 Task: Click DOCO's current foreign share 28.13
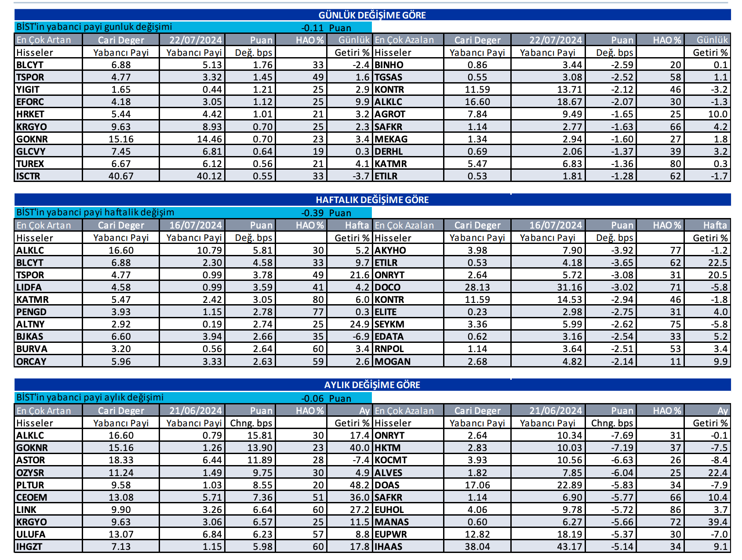pyautogui.click(x=477, y=287)
